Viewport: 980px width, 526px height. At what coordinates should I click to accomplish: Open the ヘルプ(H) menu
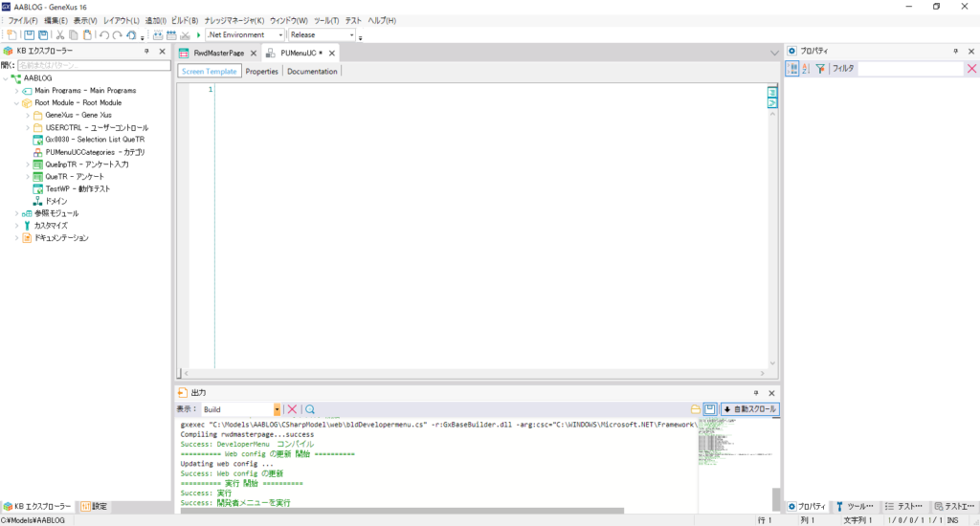[x=381, y=21]
